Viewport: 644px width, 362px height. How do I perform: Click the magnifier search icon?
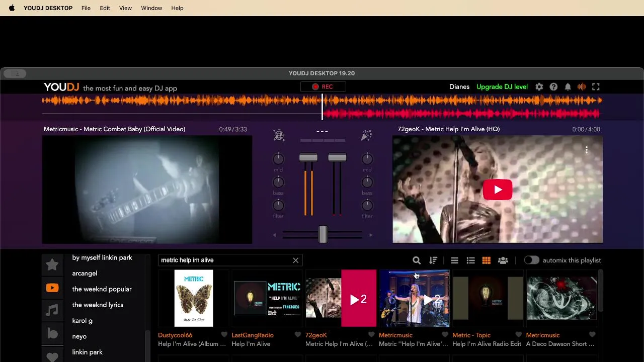point(417,260)
